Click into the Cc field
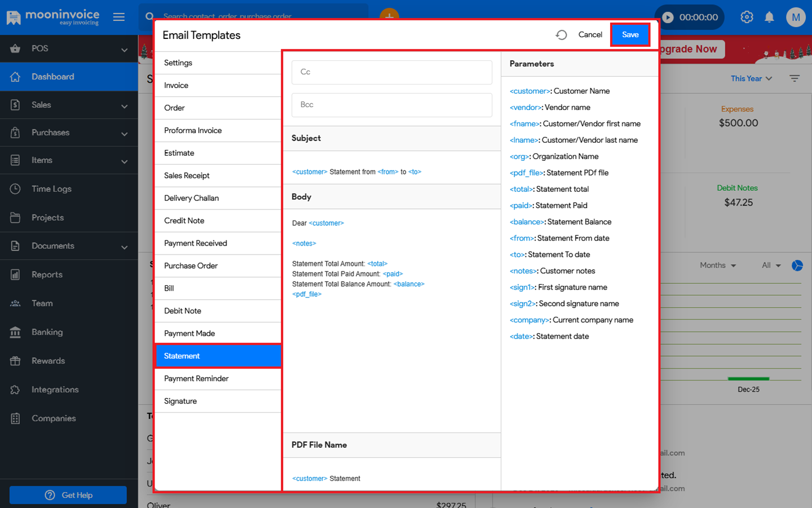 coord(391,72)
